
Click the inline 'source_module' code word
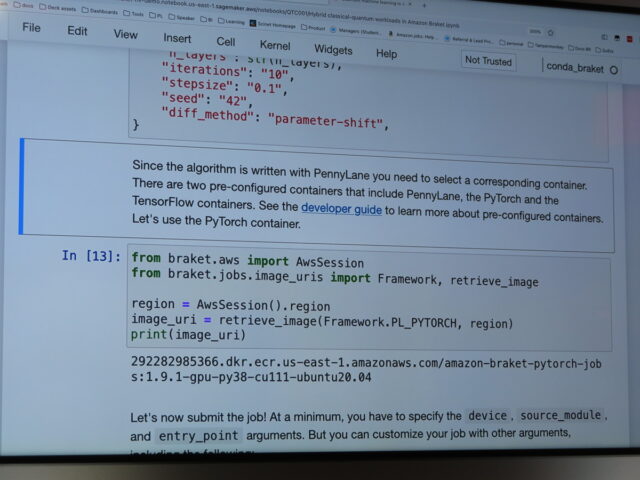click(x=560, y=415)
